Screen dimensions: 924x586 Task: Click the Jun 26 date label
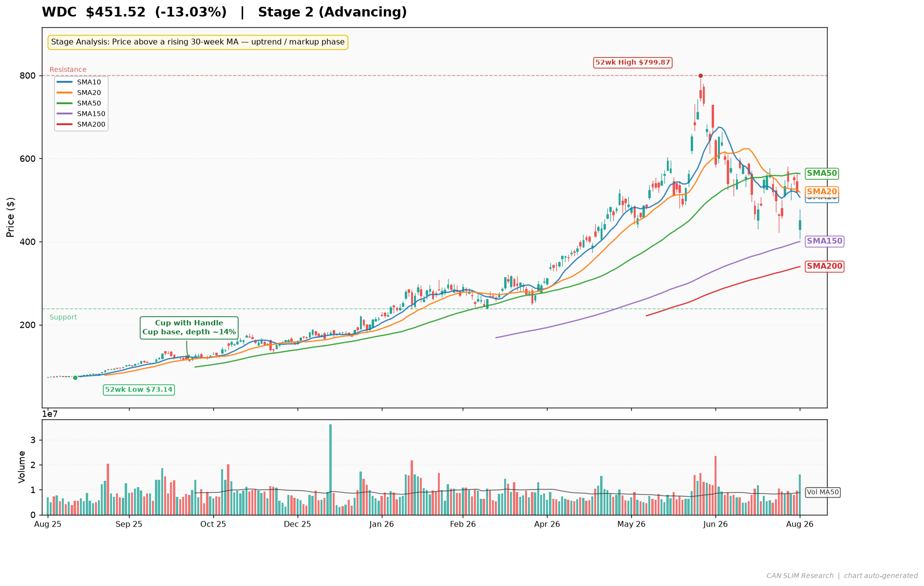click(x=716, y=524)
